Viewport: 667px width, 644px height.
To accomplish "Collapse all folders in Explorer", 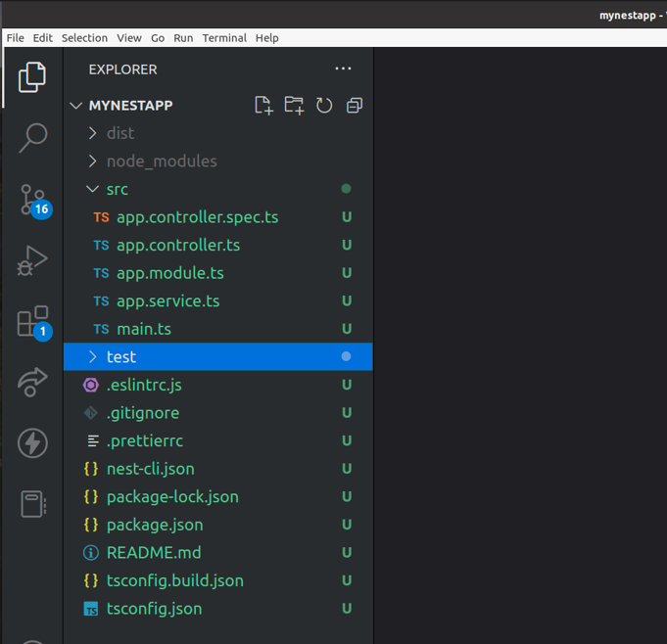I will [355, 106].
